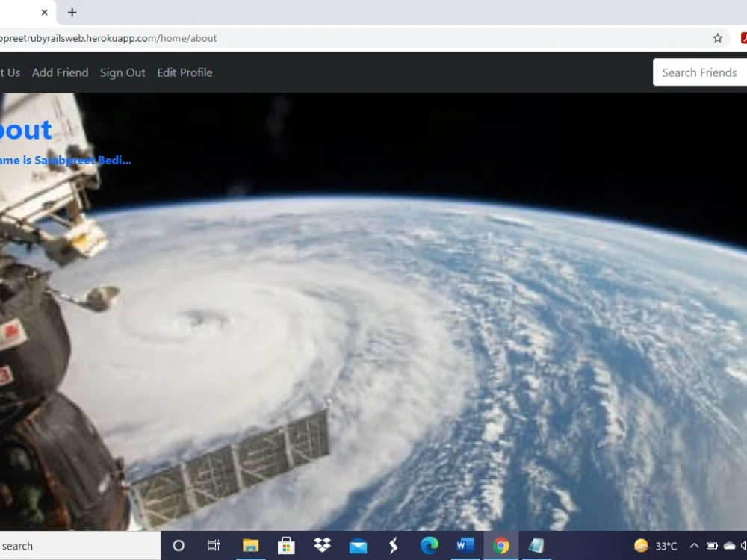Launch Microsoft Edge from the taskbar
Viewport: 747px width, 560px height.
tap(430, 546)
